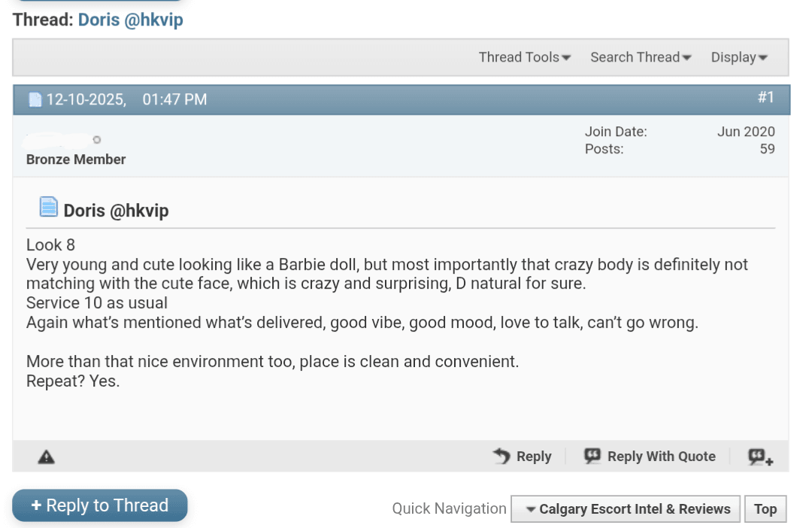812x528 pixels.
Task: Click the Bronze Member user rank
Action: 76,159
